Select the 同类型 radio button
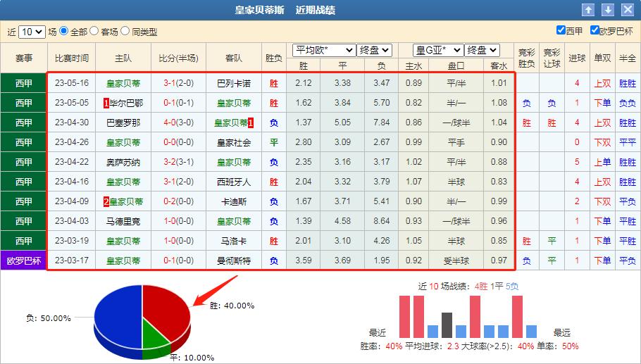The height and width of the screenshot is (364, 641). click(125, 31)
